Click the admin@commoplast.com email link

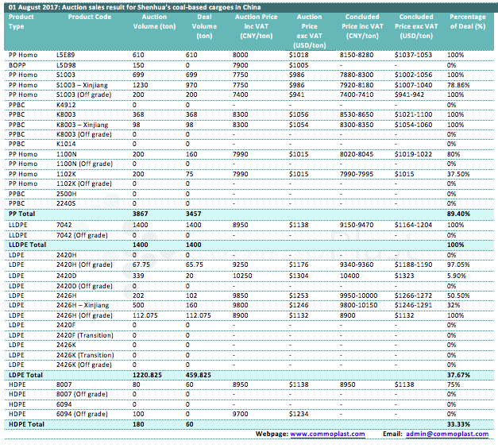(x=446, y=434)
